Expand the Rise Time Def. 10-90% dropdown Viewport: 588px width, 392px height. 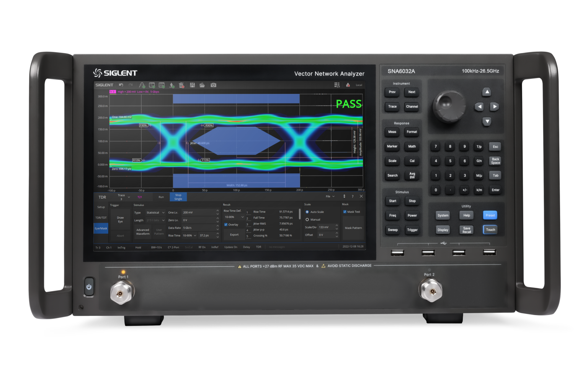(234, 217)
